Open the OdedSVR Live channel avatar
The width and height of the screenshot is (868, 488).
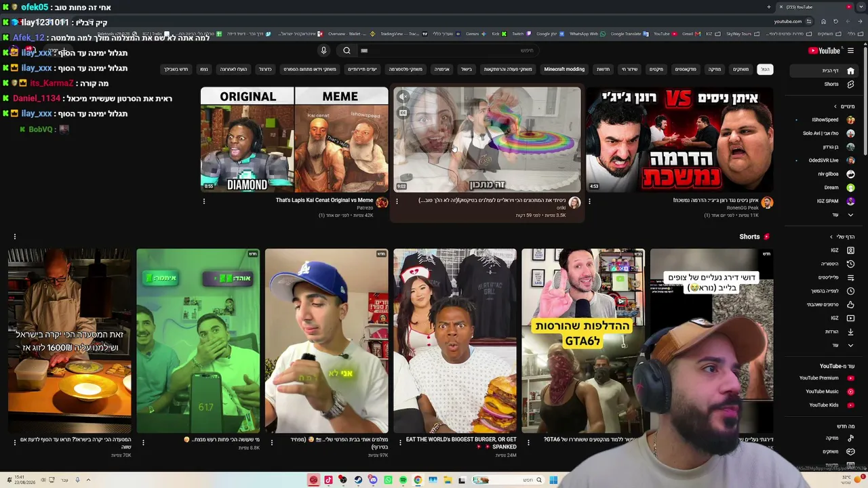pos(850,161)
